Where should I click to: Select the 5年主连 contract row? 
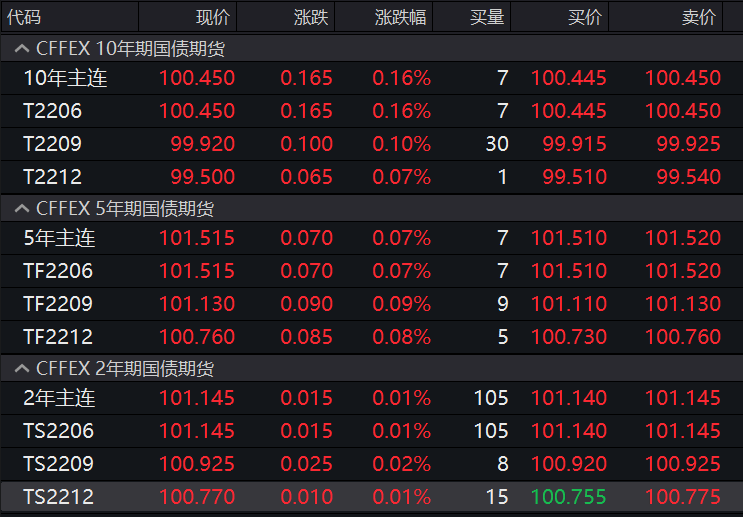59,238
